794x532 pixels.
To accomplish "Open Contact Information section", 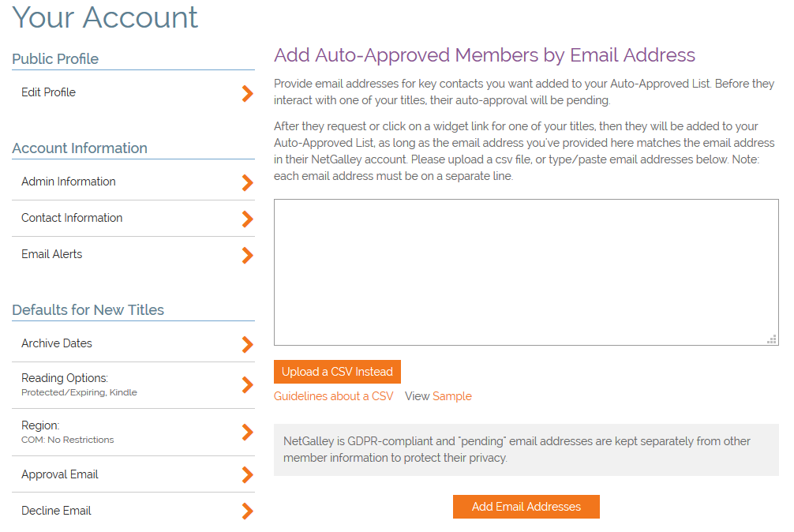I will point(72,218).
